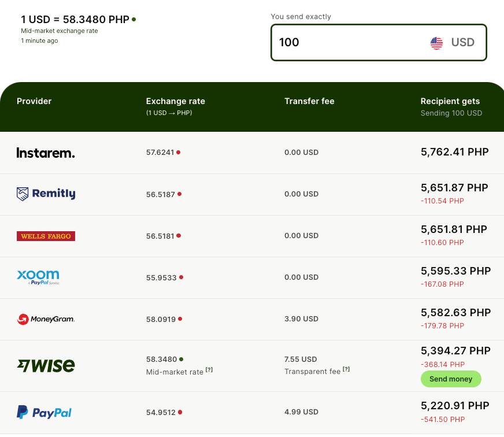504x437 pixels.
Task: Click the Wells Fargo amount 5,651.81 PHP
Action: click(x=454, y=229)
